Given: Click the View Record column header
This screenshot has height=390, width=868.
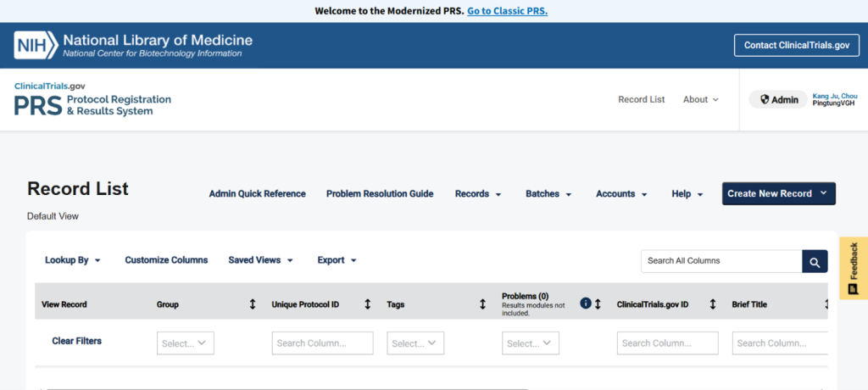Looking at the screenshot, I should pyautogui.click(x=64, y=304).
